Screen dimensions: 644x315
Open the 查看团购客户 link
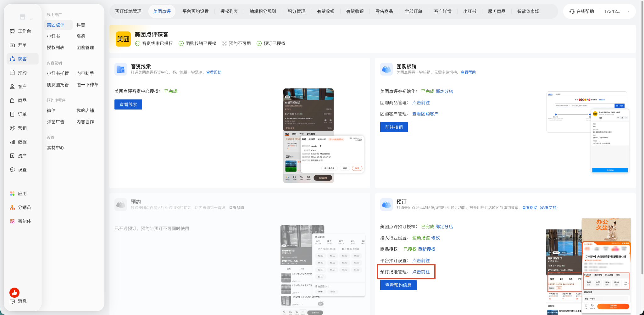click(x=425, y=114)
